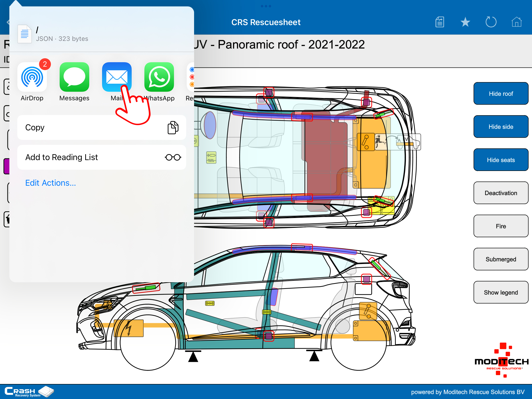The width and height of the screenshot is (532, 399).
Task: Tap the yellow sensor icon on front door
Action: coord(210,303)
